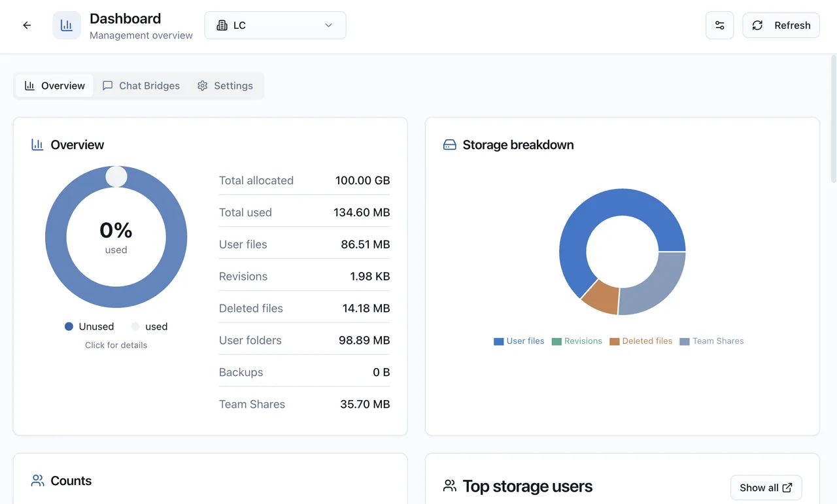Click the Counts users icon

(x=37, y=480)
